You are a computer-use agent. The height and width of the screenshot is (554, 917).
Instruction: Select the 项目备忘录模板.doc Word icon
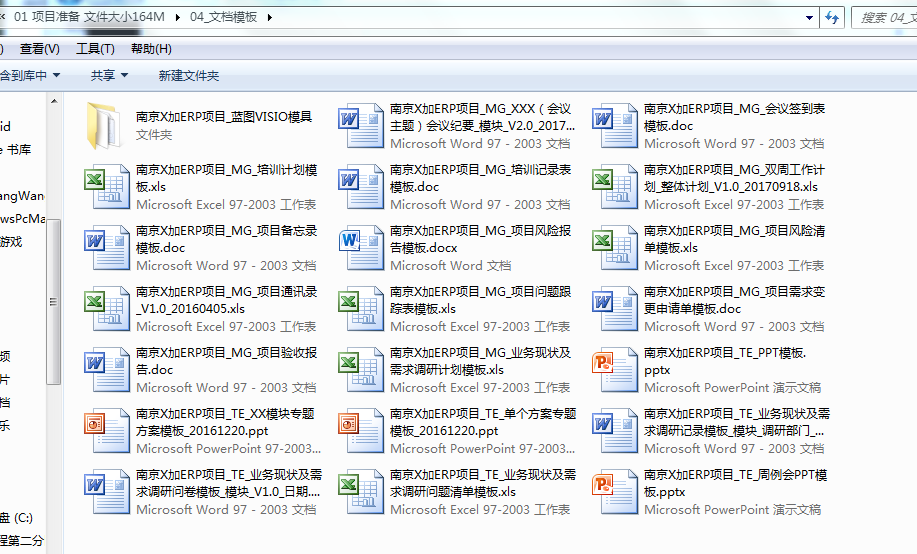pos(107,247)
